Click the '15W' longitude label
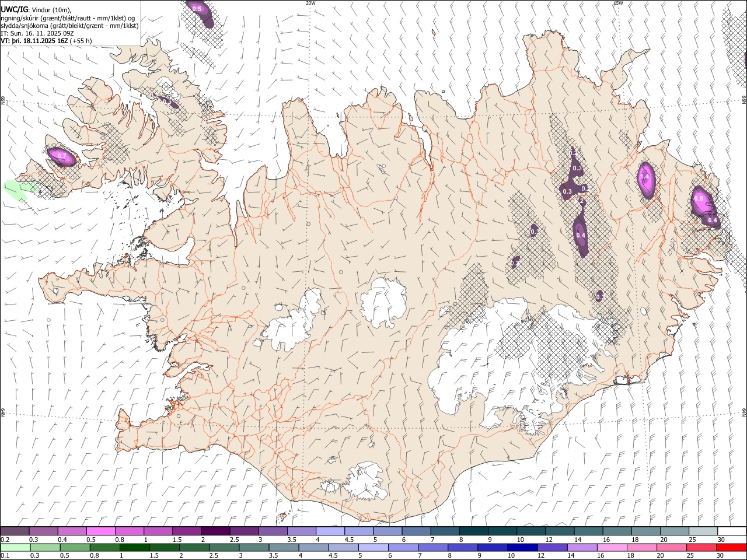747x560 pixels. [617, 3]
